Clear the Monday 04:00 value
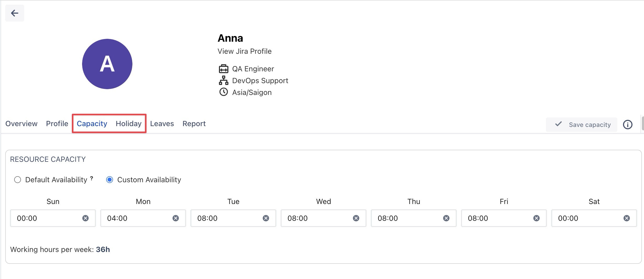Screen dimensions: 644x279 click(176, 218)
